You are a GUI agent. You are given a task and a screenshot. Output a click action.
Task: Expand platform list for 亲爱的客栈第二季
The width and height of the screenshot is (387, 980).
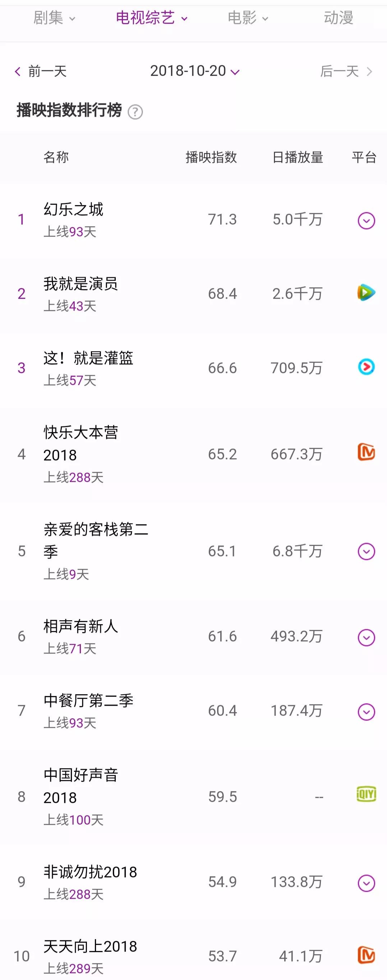pos(366,551)
